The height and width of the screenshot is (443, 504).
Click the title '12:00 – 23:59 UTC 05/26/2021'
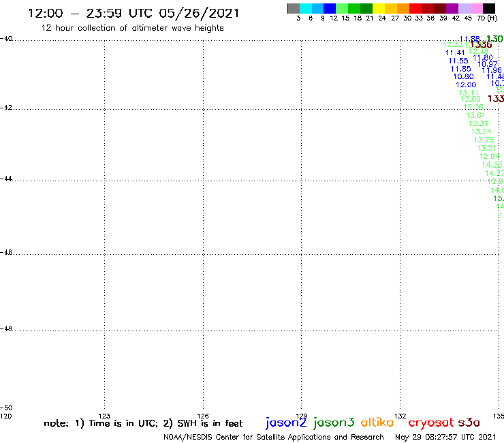133,14
